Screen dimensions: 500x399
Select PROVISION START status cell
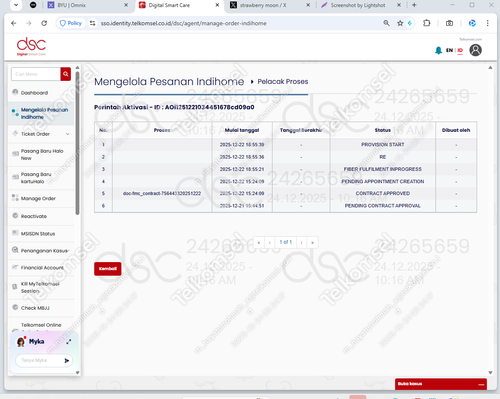383,145
